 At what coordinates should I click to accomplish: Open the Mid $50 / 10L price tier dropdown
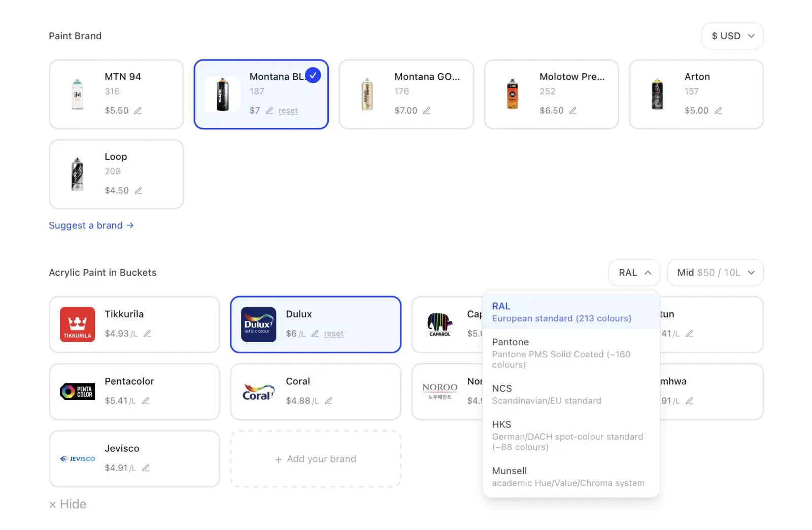click(716, 273)
